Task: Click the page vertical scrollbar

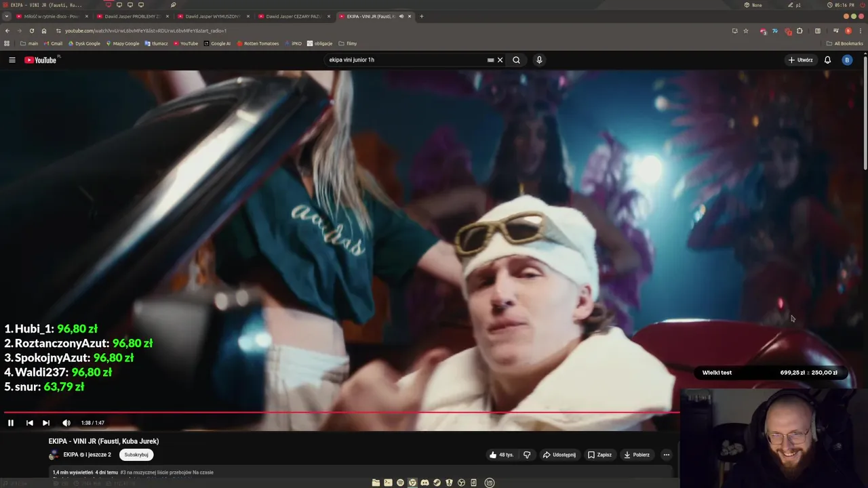Action: (x=865, y=112)
